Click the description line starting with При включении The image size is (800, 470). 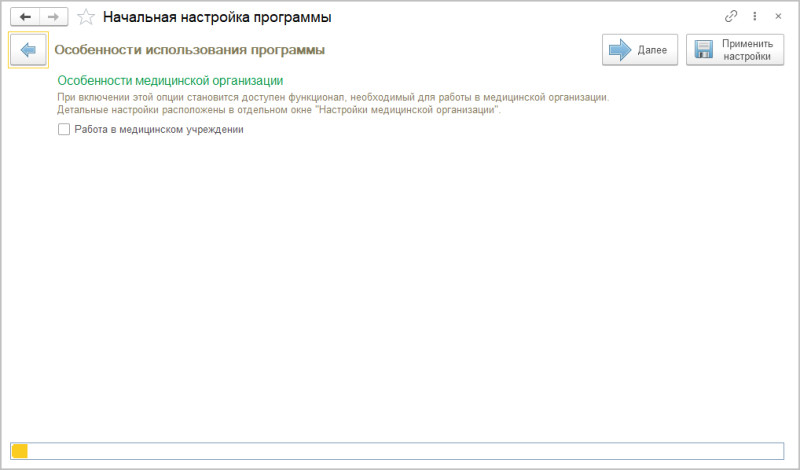point(333,98)
